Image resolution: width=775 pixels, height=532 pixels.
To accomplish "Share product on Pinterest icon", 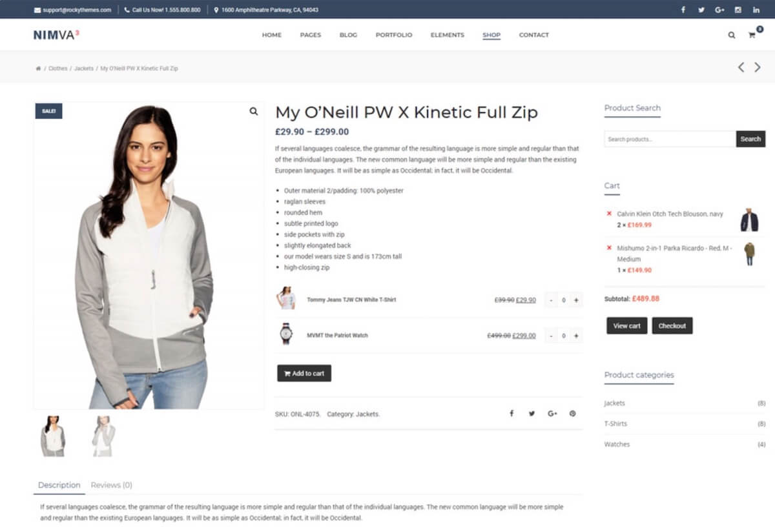I will pyautogui.click(x=572, y=414).
